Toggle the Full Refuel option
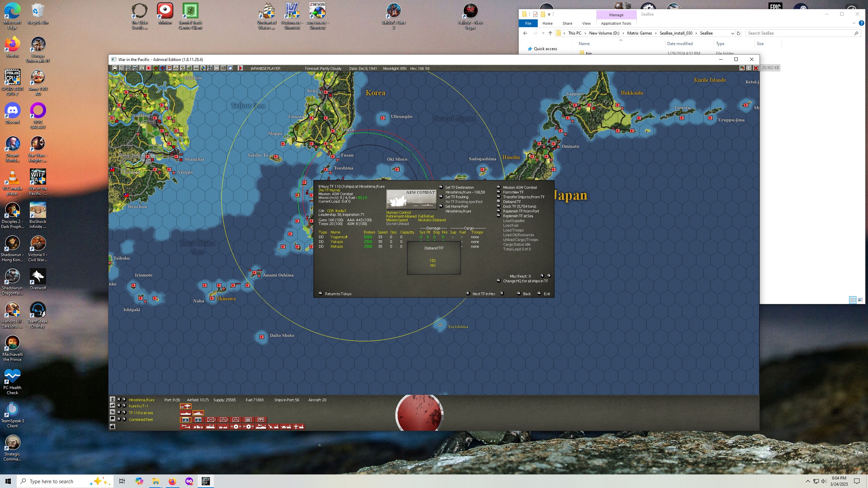The image size is (868, 488). click(x=426, y=216)
